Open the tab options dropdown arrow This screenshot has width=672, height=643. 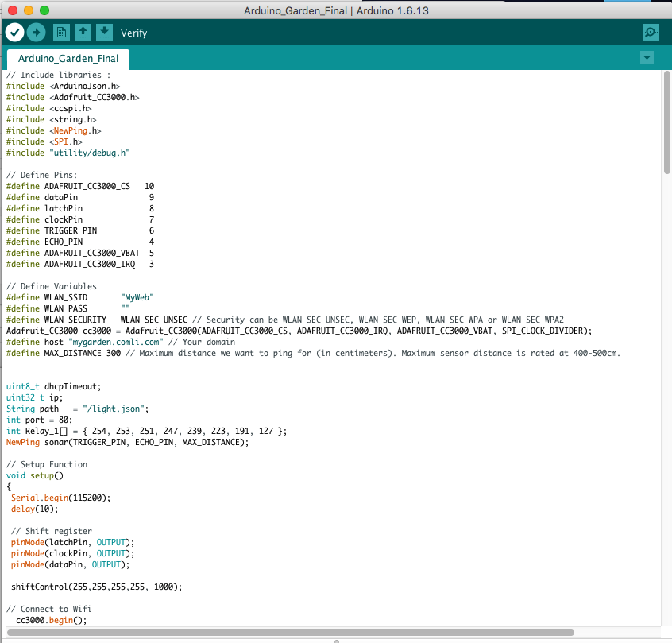tap(647, 57)
